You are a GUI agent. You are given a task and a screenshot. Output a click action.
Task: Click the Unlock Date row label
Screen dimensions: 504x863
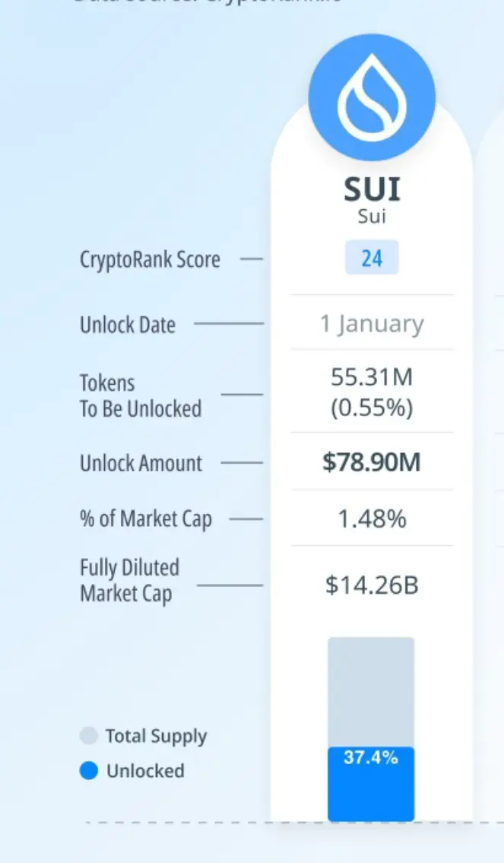(128, 325)
